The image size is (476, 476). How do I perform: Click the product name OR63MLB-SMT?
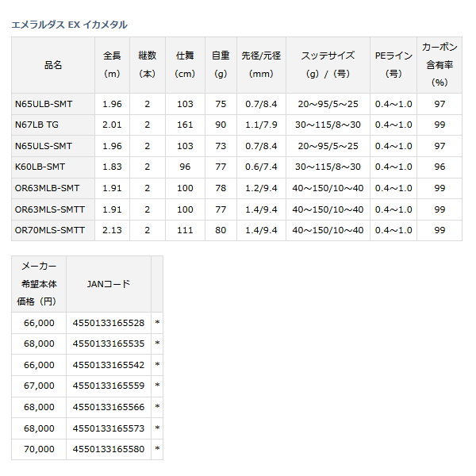click(47, 188)
